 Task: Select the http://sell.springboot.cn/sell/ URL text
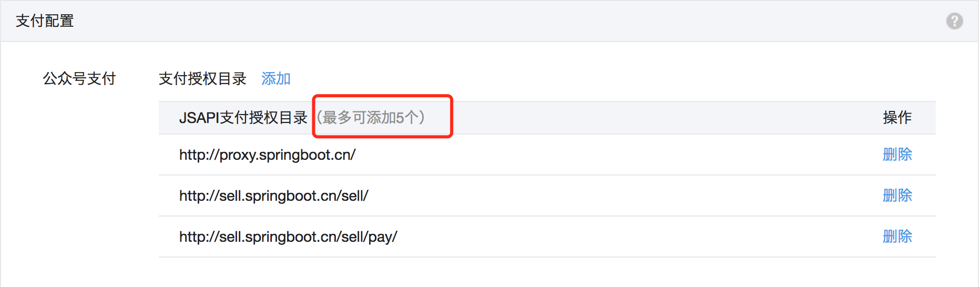(274, 196)
